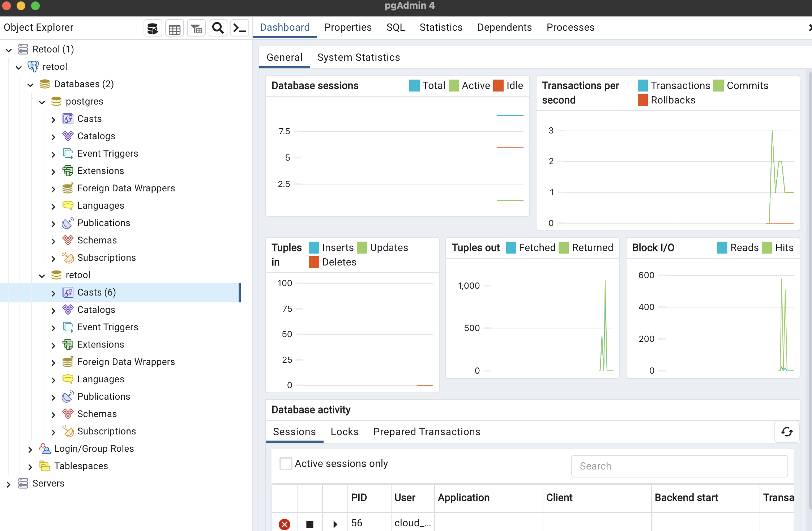Click the Total sessions legend swatch
Viewport: 812px width, 531px height.
point(414,86)
